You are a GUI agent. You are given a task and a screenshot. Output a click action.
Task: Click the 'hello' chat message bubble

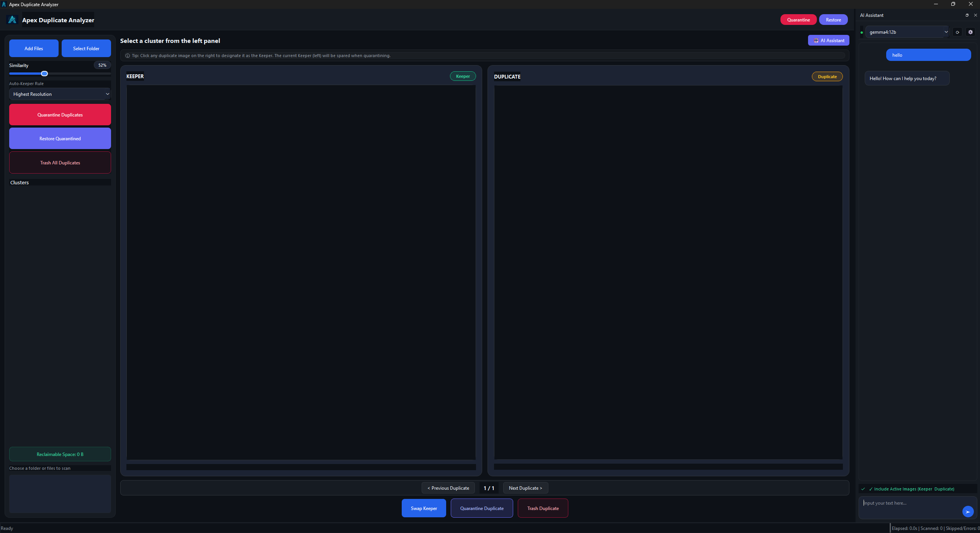928,55
